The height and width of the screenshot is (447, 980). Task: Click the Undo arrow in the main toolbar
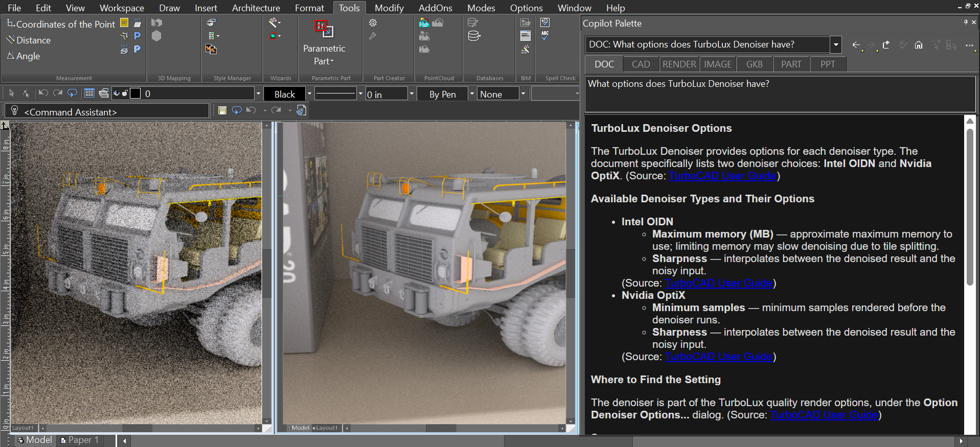[43, 93]
